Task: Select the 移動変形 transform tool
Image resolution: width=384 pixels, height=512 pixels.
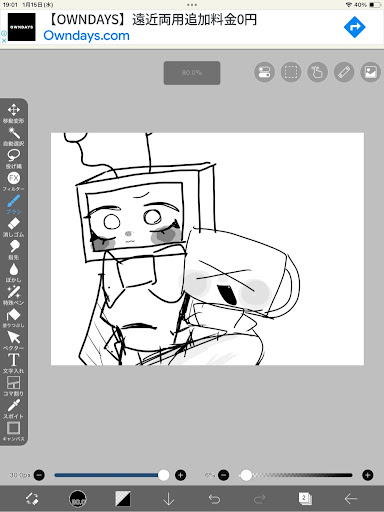Action: tap(14, 114)
